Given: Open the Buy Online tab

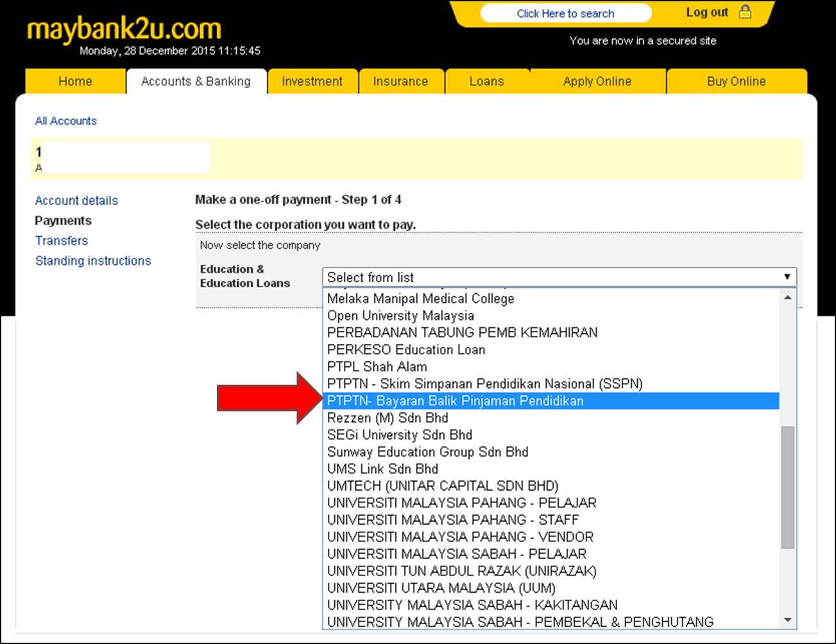Looking at the screenshot, I should click(736, 81).
